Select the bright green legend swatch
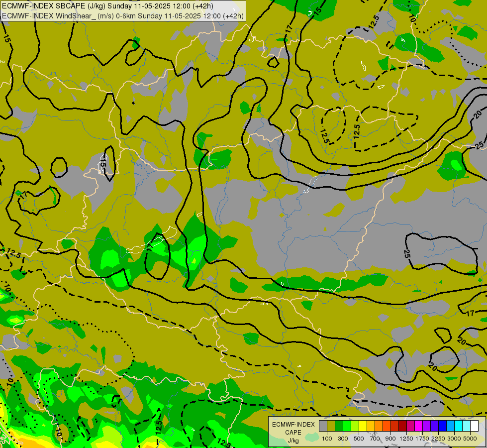 pyautogui.click(x=347, y=426)
